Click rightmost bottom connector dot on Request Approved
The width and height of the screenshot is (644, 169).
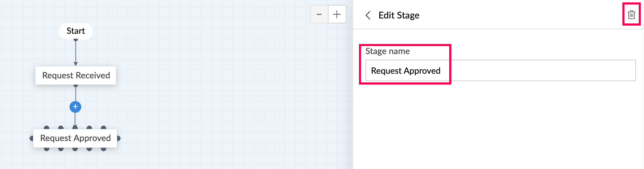104,149
